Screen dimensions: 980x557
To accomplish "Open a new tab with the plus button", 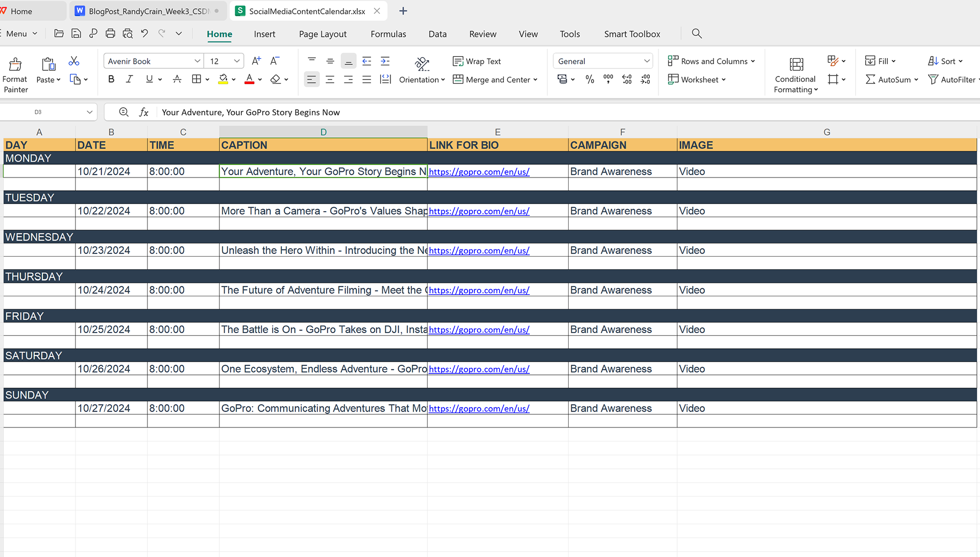I will click(x=403, y=11).
